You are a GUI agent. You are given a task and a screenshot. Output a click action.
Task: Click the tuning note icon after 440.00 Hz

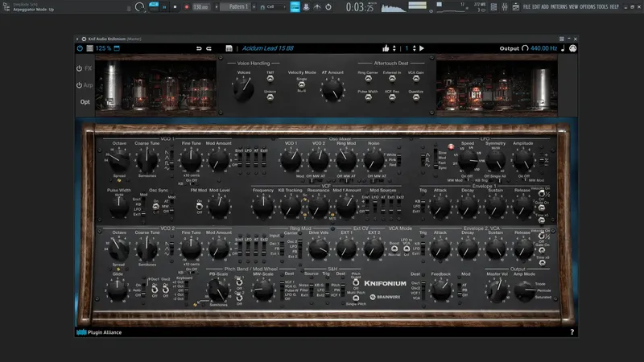click(x=563, y=48)
